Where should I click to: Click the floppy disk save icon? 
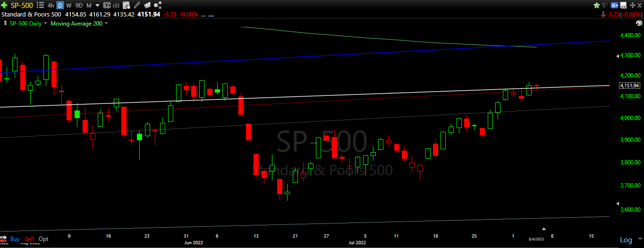[x=623, y=5]
